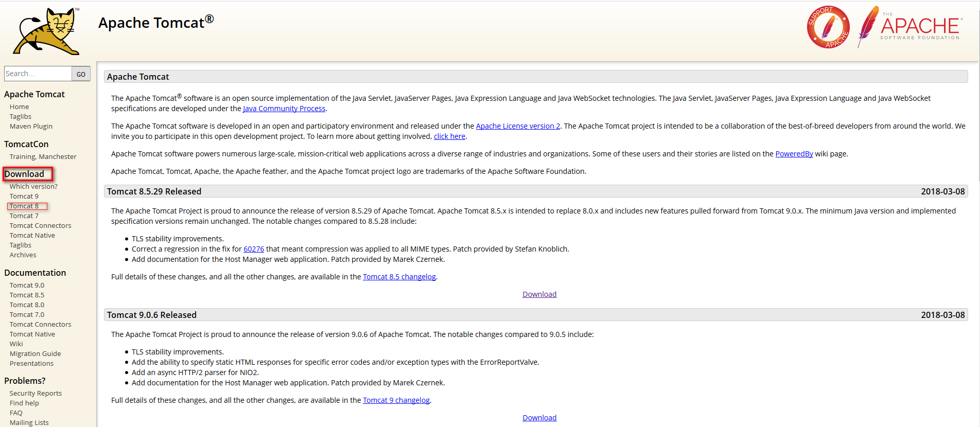Open Security Reports under Problems?
980x427 pixels.
coord(36,393)
